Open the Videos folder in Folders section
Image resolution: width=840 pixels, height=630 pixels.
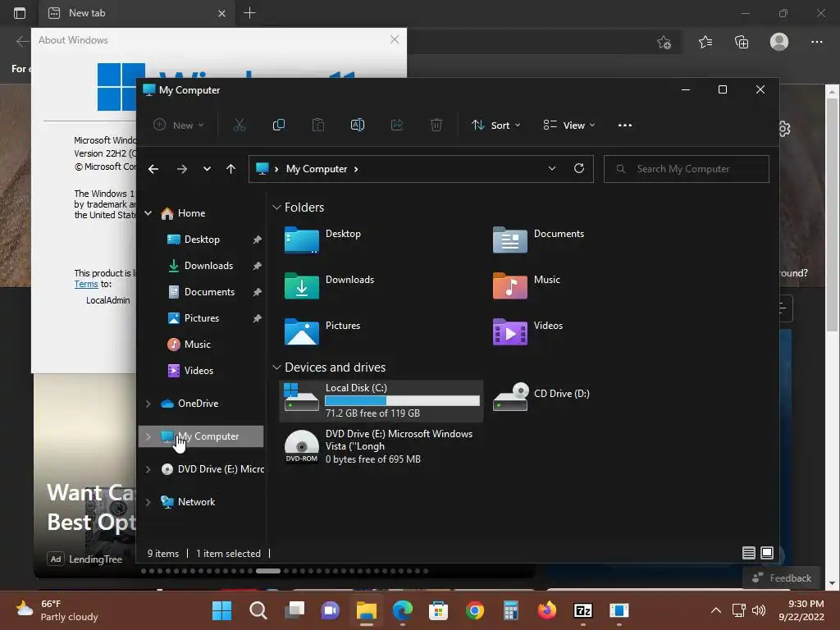(527, 331)
